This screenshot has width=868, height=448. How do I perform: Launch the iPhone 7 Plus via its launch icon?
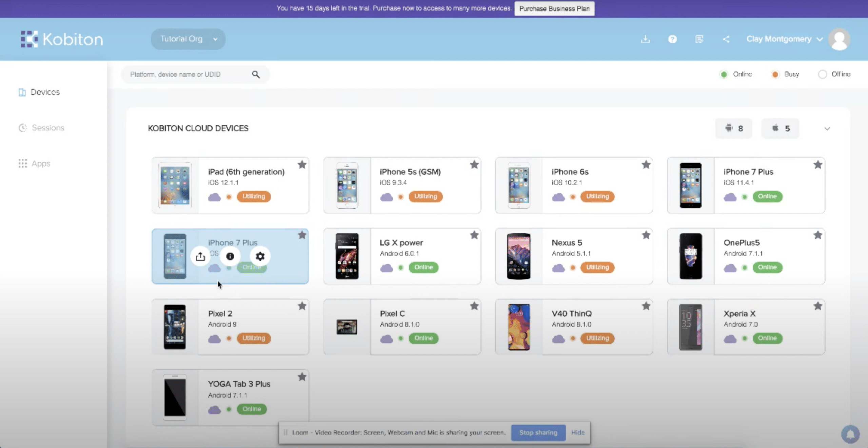pos(200,256)
